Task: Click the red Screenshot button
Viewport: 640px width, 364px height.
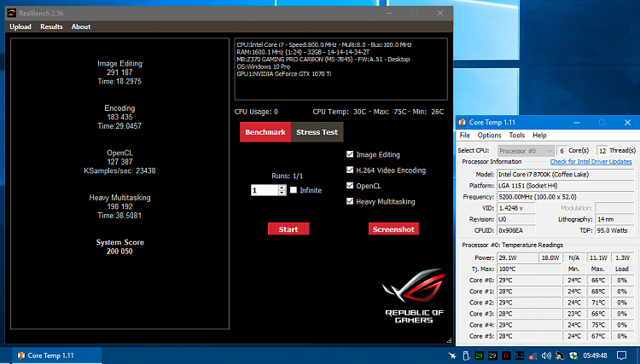Action: 394,229
